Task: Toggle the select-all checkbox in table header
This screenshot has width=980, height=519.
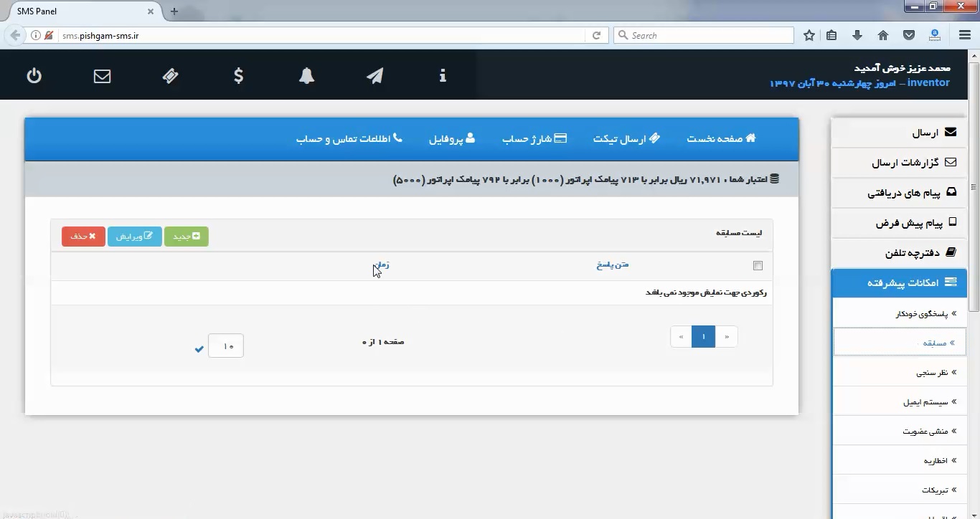Action: [x=758, y=265]
